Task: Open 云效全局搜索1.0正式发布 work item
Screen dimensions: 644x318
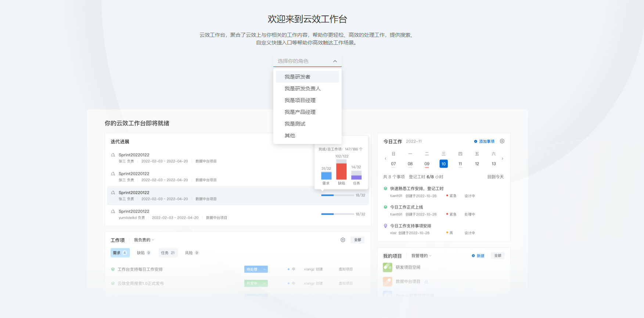Action: point(141,283)
